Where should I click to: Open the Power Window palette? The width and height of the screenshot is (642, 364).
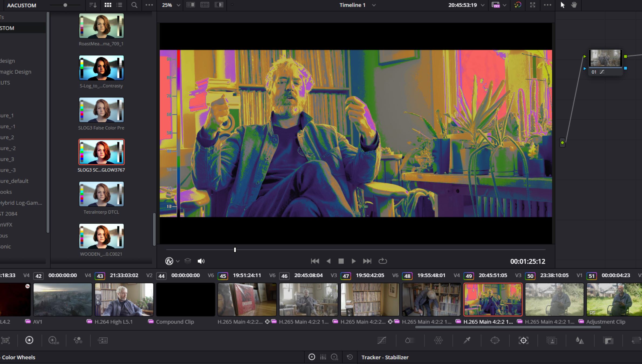point(495,340)
